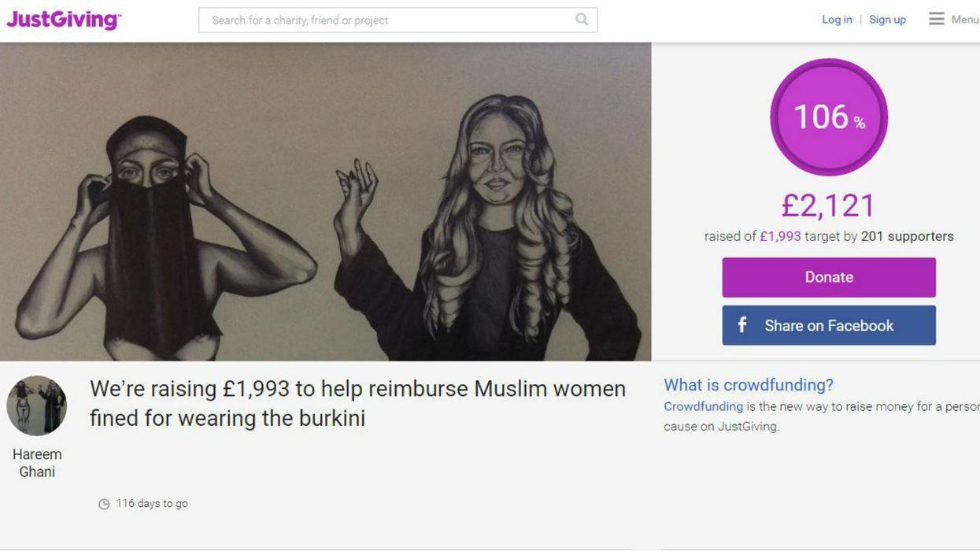The height and width of the screenshot is (551, 980).
Task: Click Share on Facebook button
Action: coord(829,325)
